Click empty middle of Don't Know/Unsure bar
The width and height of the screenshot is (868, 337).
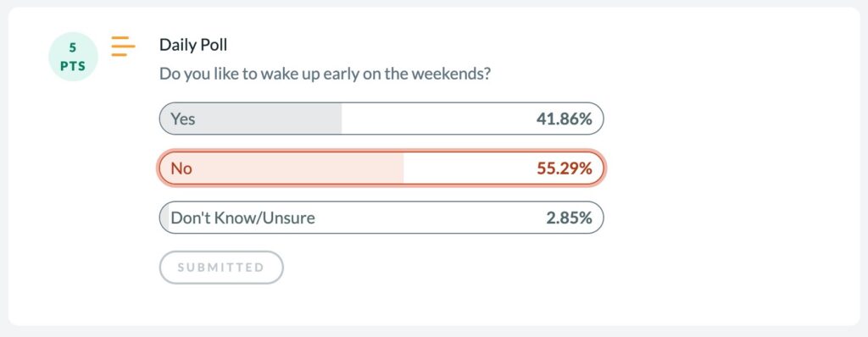pos(430,218)
